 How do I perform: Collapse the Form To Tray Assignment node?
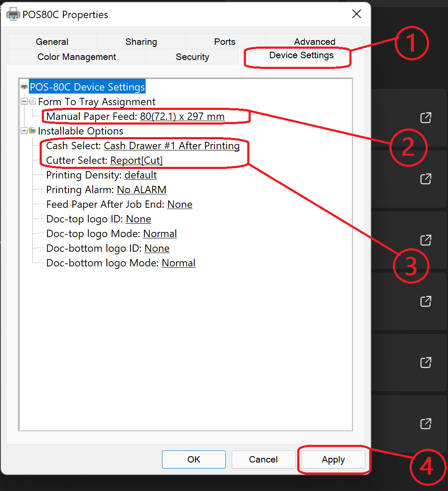click(24, 101)
